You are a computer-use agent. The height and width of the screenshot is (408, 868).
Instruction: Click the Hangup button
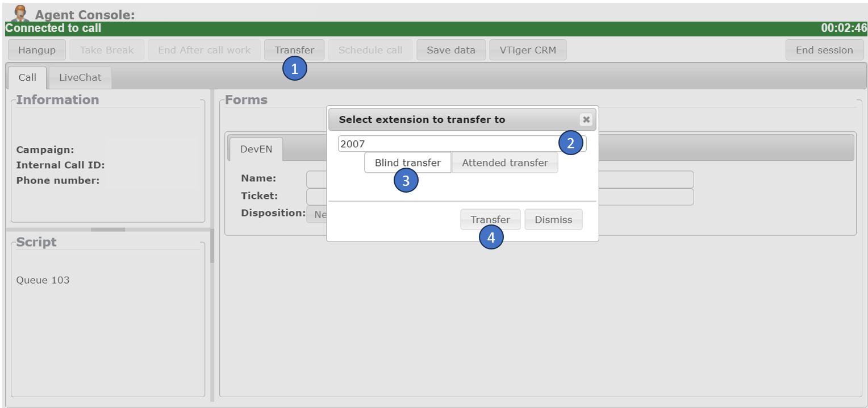pyautogui.click(x=37, y=50)
